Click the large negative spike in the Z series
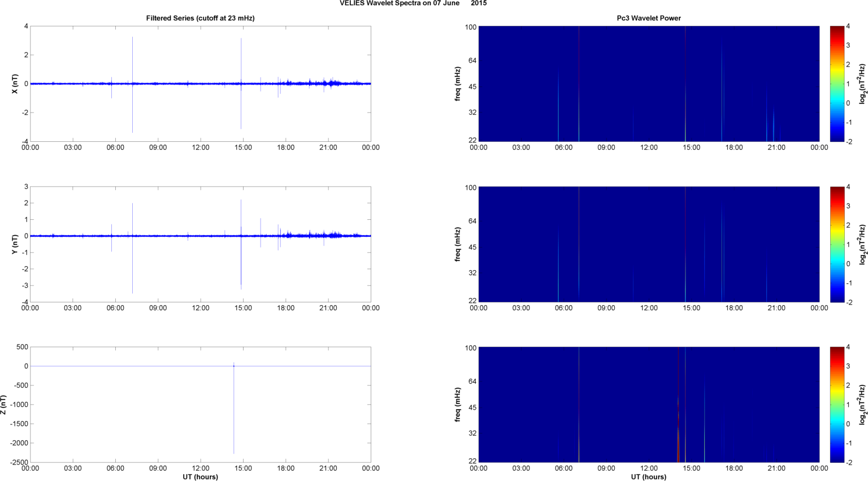This screenshot has height=481, width=868. tap(234, 408)
